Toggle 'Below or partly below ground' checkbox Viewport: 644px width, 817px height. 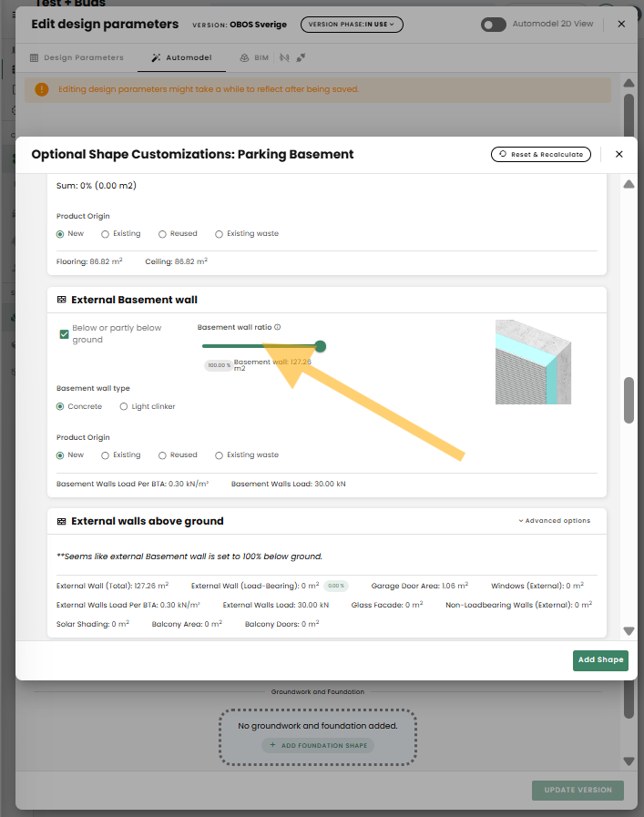(65, 334)
